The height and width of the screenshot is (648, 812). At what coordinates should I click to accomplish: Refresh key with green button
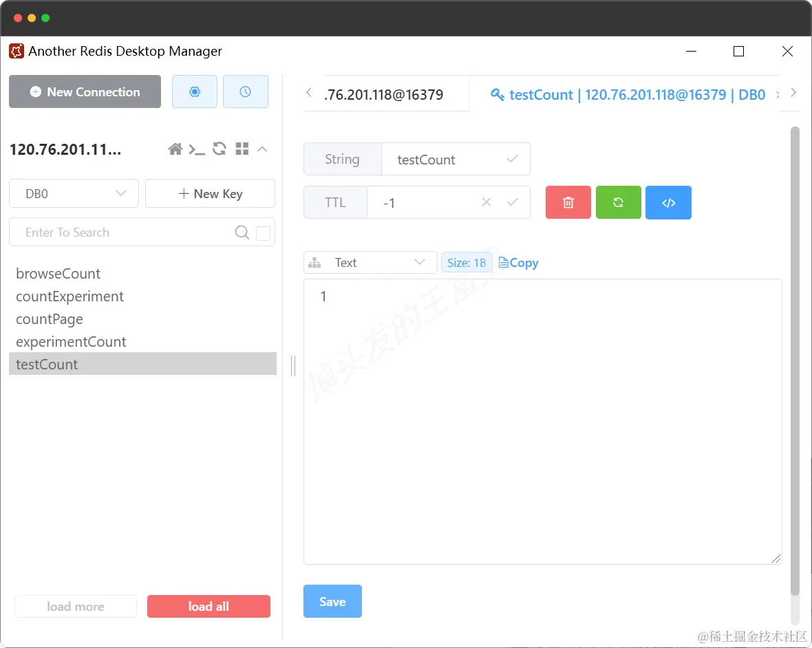click(x=619, y=202)
